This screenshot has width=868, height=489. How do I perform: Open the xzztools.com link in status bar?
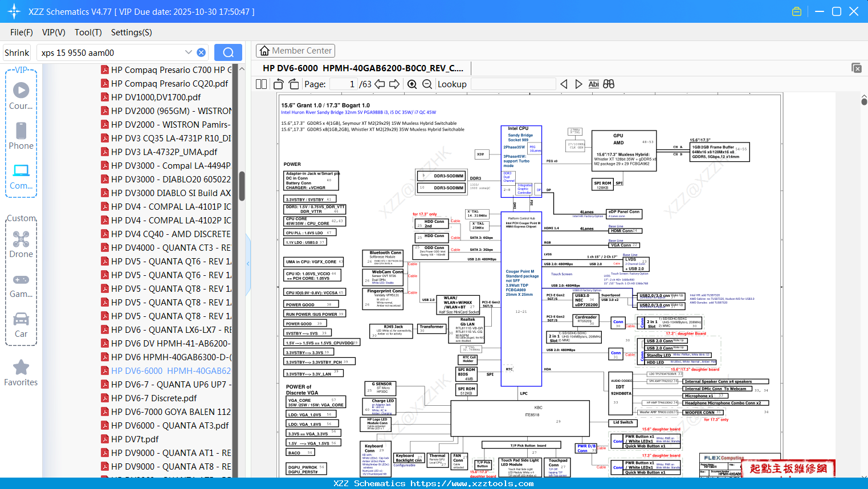(472, 483)
